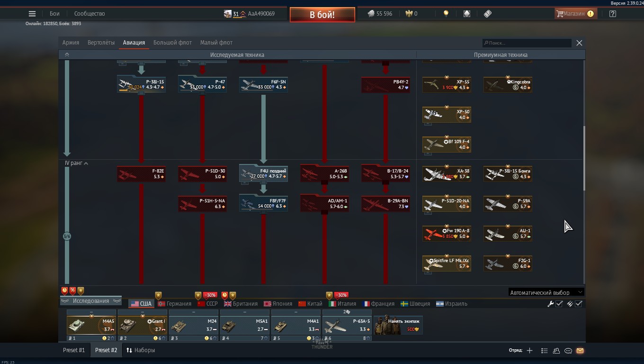Viewport: 644px width, 364px height.
Task: Select the P-59A premium jet card
Action: pos(508,204)
